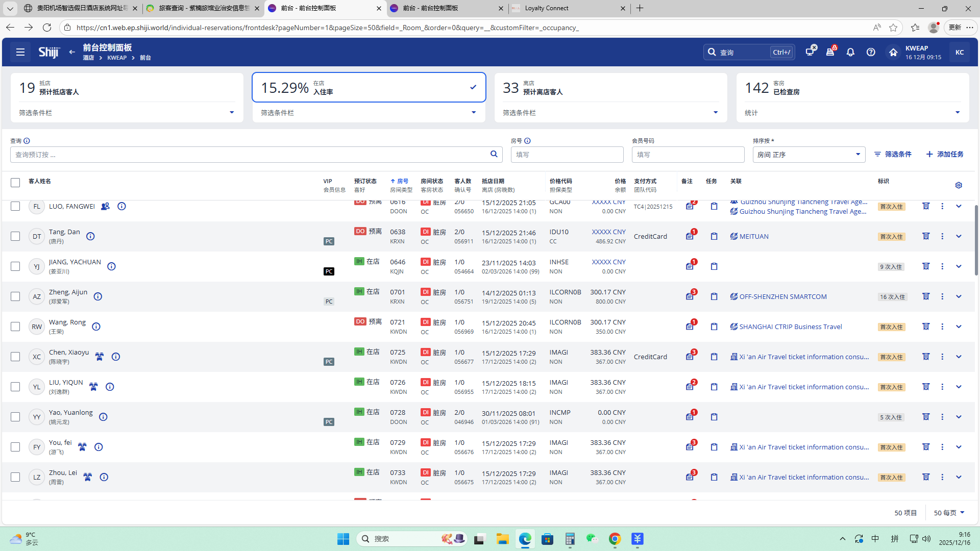The height and width of the screenshot is (551, 980).
Task: Open the 排序按 房间 正序 dropdown
Action: tap(808, 155)
